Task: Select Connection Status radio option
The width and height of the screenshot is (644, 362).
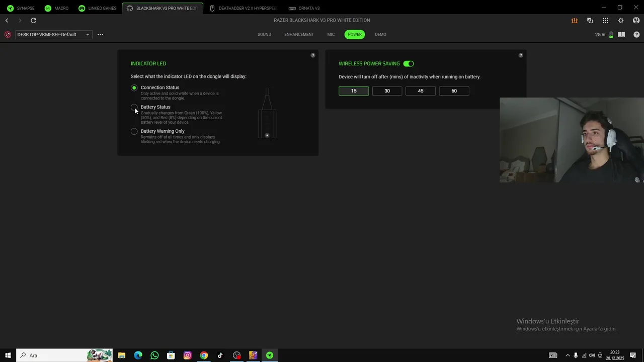Action: (x=134, y=88)
